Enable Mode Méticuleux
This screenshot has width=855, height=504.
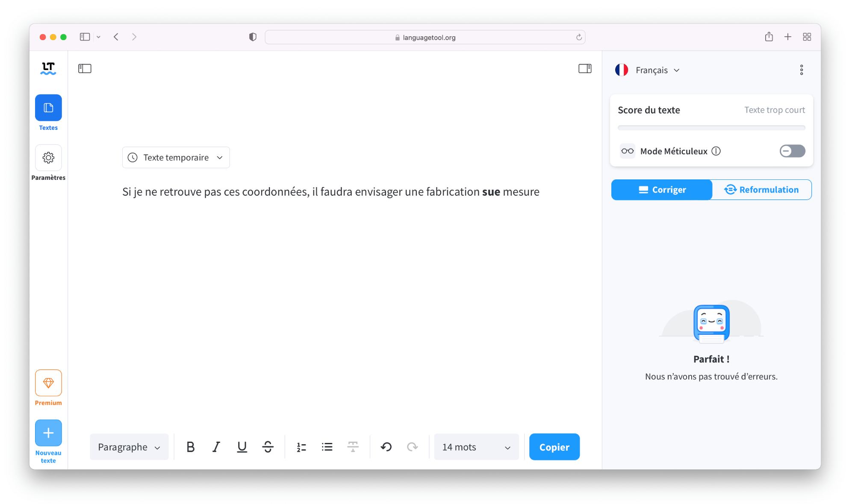tap(792, 151)
